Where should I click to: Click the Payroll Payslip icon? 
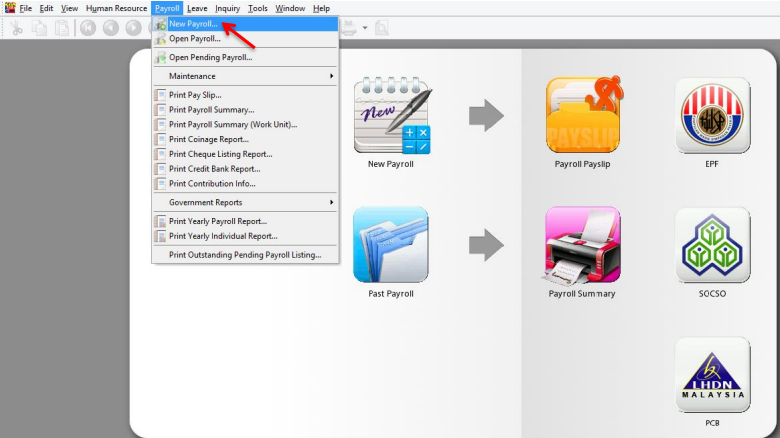(x=582, y=115)
